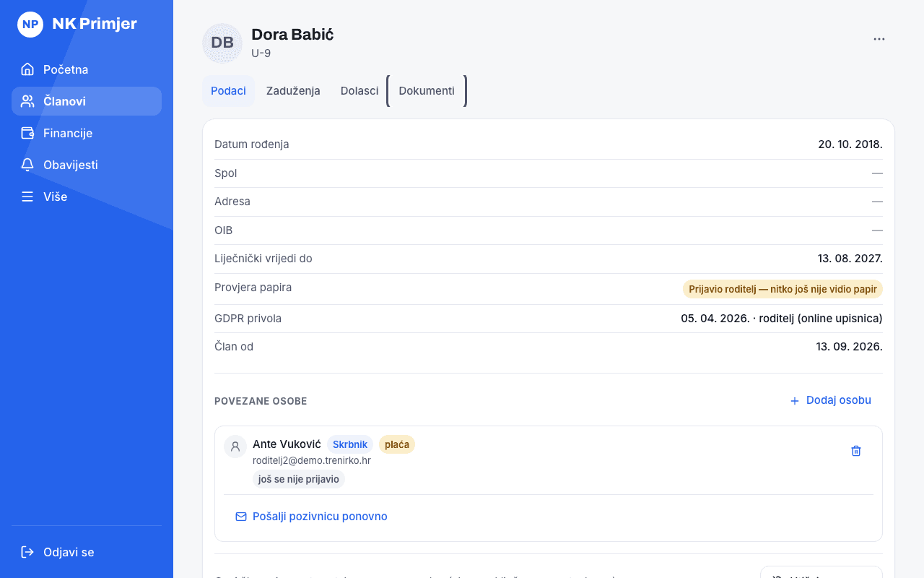924x578 pixels.
Task: Open Članovi via its people icon
Action: click(27, 101)
